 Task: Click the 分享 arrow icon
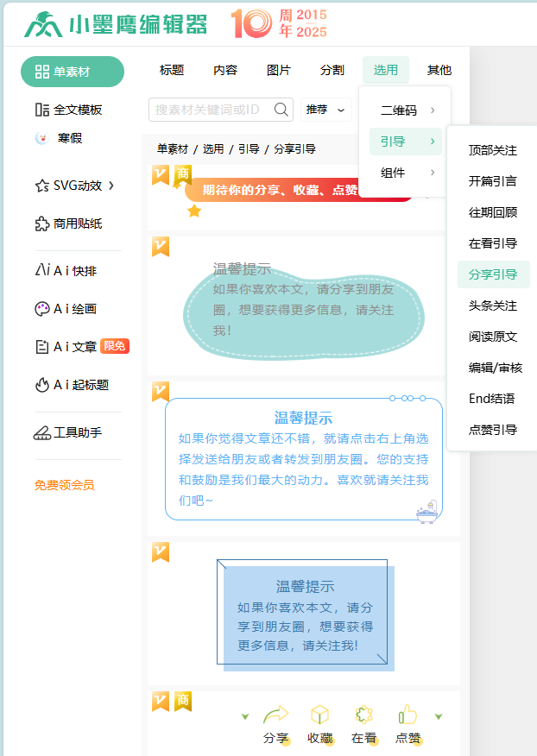pos(276,715)
